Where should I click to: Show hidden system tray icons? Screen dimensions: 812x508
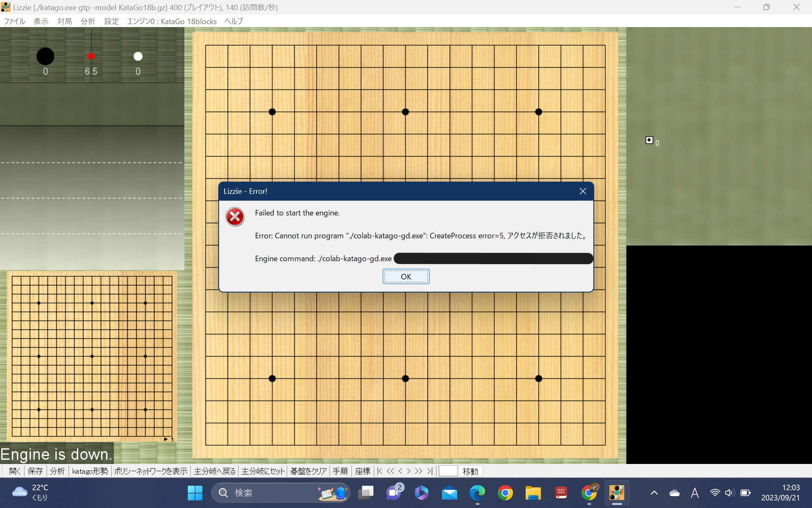coord(654,493)
